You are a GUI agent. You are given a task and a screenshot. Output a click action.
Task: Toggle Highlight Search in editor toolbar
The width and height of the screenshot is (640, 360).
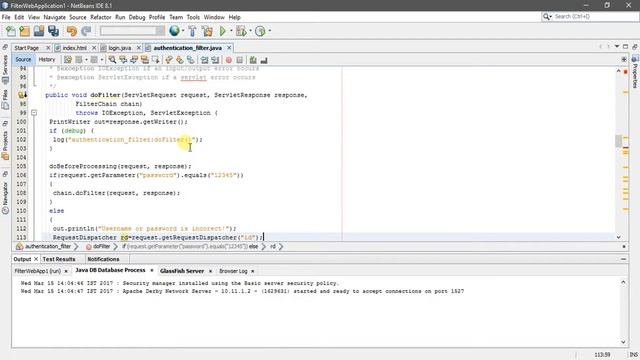tap(144, 60)
